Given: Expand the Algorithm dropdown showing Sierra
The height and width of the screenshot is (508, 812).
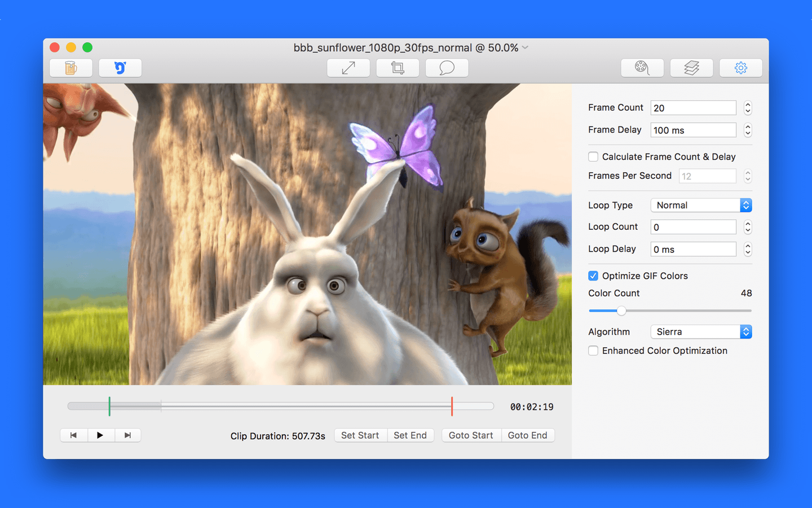Looking at the screenshot, I should pyautogui.click(x=701, y=332).
